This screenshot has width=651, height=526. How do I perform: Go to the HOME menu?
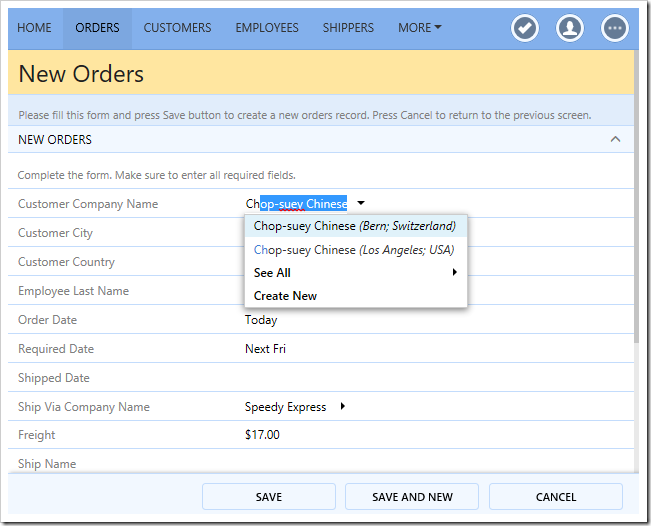tap(34, 28)
